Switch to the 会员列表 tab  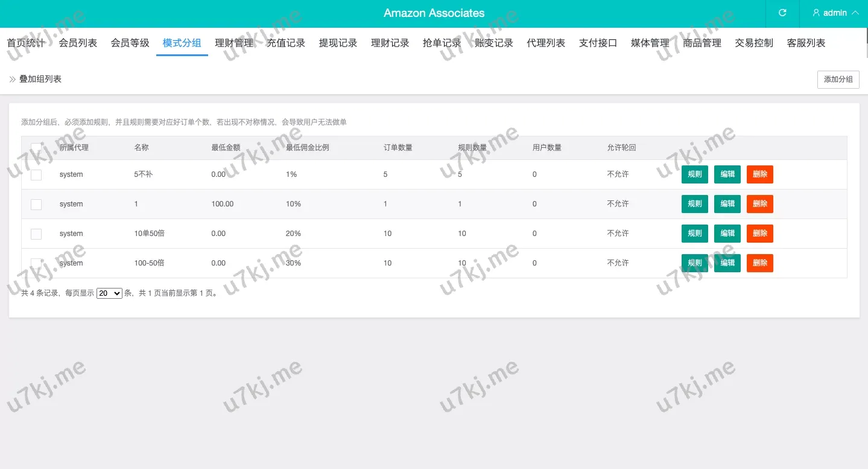click(x=78, y=43)
